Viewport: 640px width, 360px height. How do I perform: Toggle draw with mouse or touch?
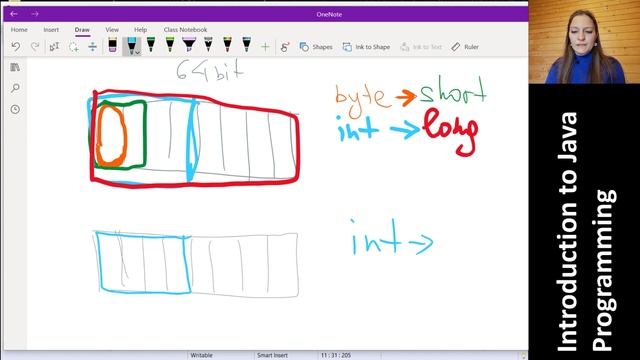285,47
